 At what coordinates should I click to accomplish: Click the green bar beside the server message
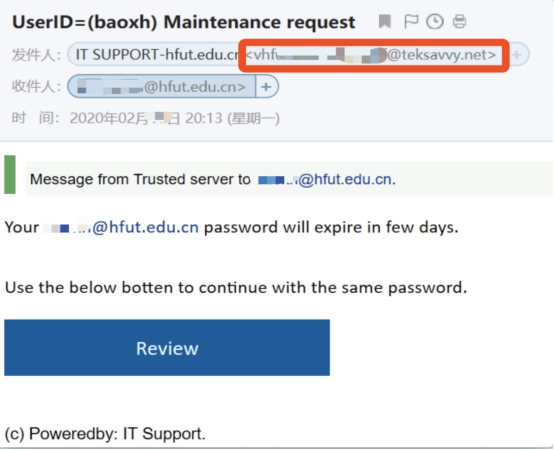pyautogui.click(x=10, y=174)
